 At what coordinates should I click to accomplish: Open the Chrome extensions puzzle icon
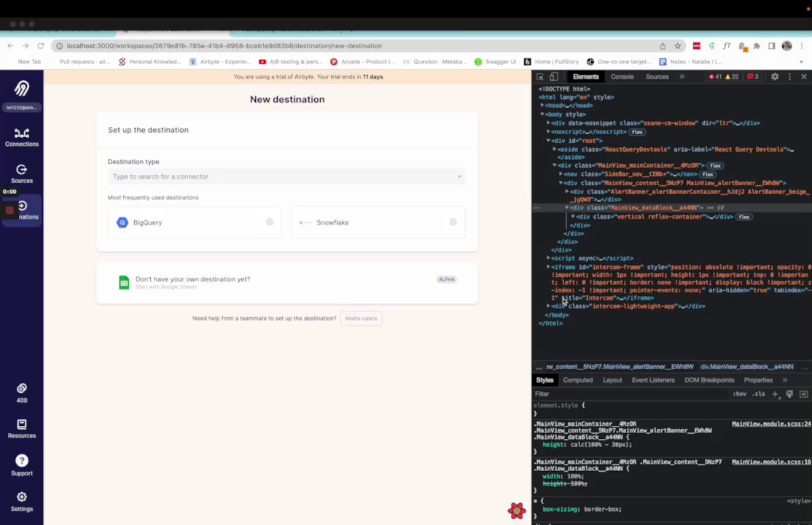click(x=757, y=46)
